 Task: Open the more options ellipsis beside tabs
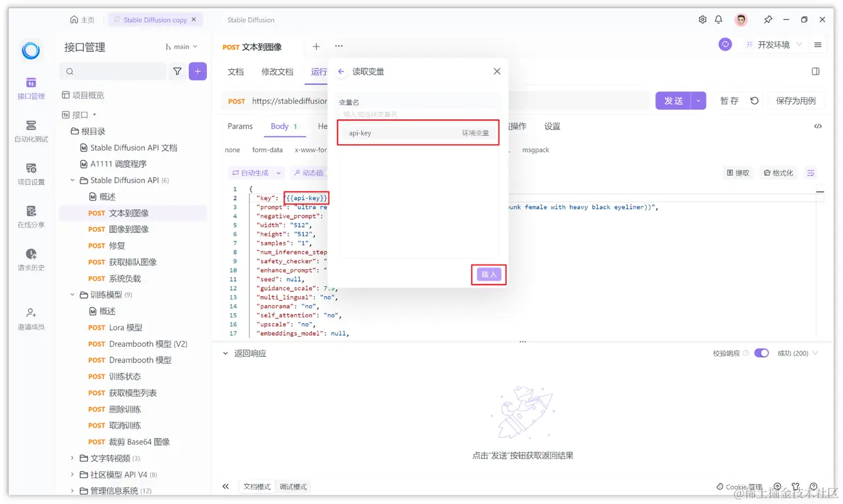coord(339,46)
